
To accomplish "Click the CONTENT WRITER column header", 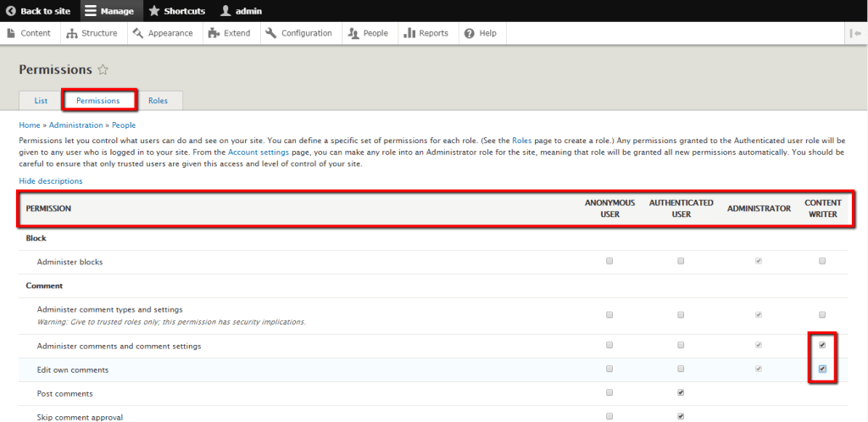I will tap(822, 208).
